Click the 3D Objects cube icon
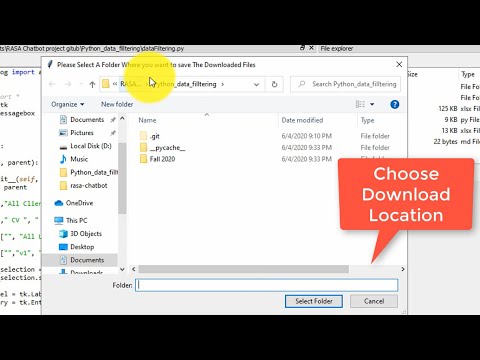This screenshot has height=360, width=480. pyautogui.click(x=63, y=234)
